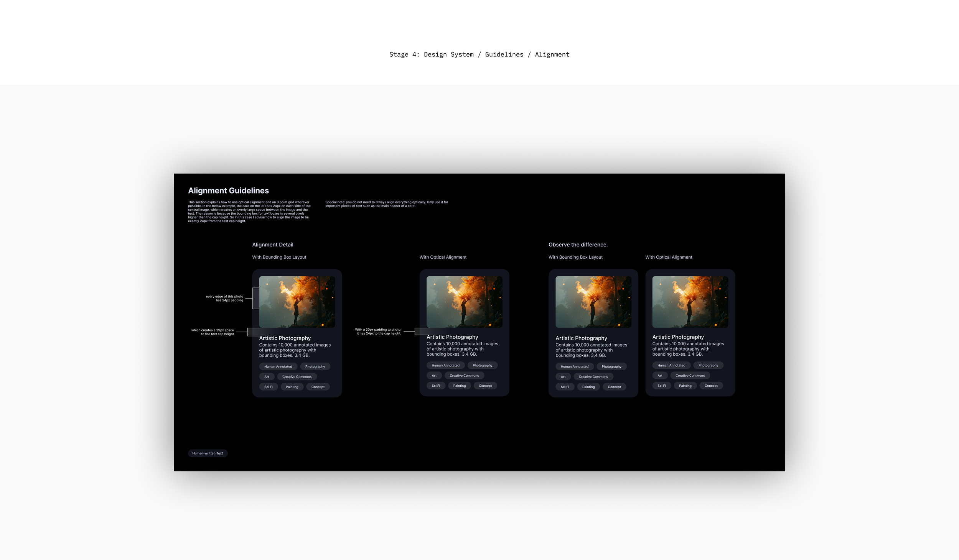Select Concept tag in the rightmost card

(x=711, y=386)
